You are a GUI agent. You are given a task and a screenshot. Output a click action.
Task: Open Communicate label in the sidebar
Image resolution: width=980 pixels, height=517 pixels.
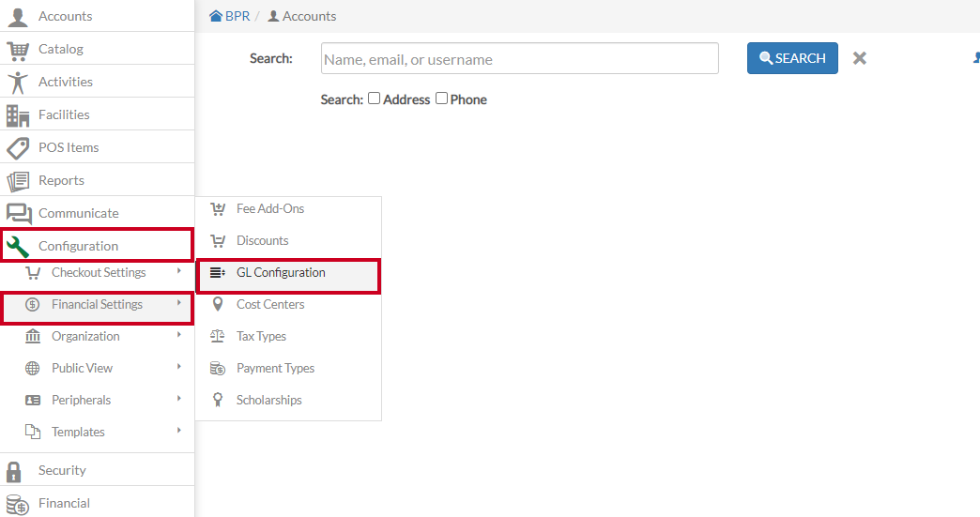pos(79,214)
